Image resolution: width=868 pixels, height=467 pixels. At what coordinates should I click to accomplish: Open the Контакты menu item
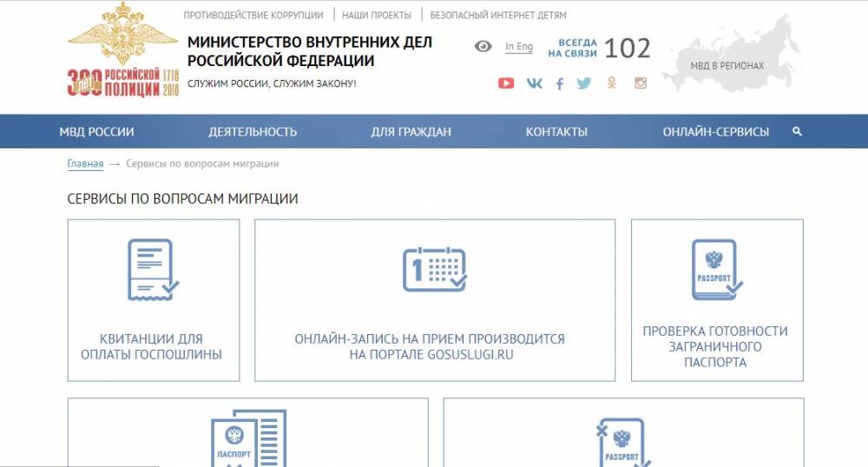[556, 132]
